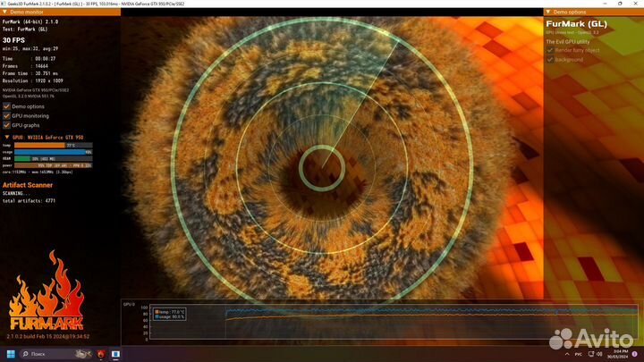Click the 'Artifact Scanner' heading

click(28, 185)
